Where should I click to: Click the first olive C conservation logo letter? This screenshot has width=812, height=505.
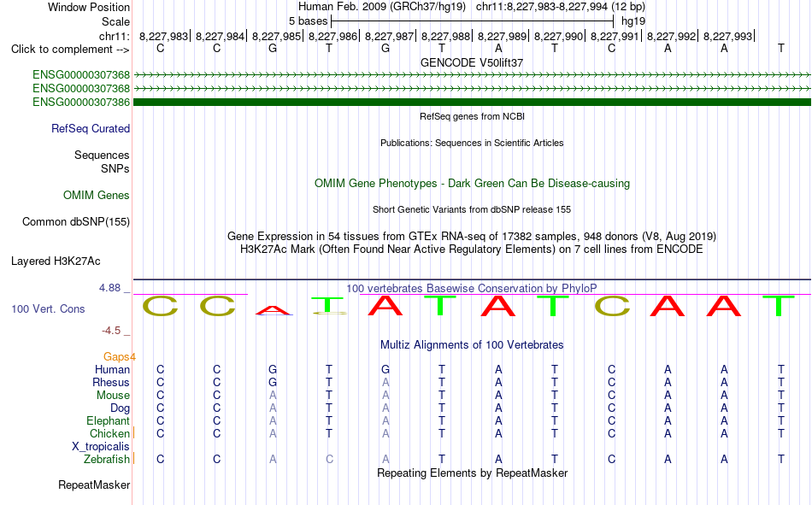[160, 306]
